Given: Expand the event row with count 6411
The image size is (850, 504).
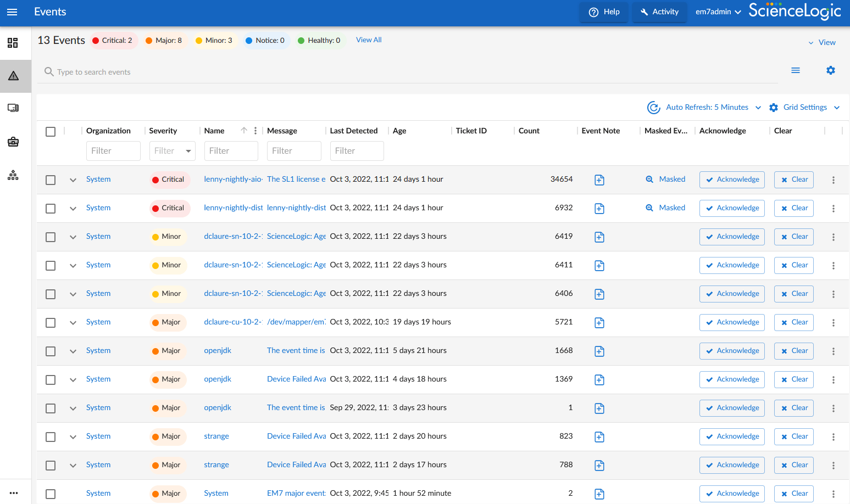Looking at the screenshot, I should (73, 266).
